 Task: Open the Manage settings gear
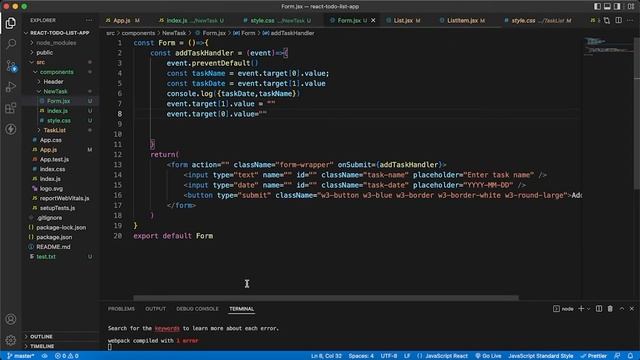click(11, 340)
